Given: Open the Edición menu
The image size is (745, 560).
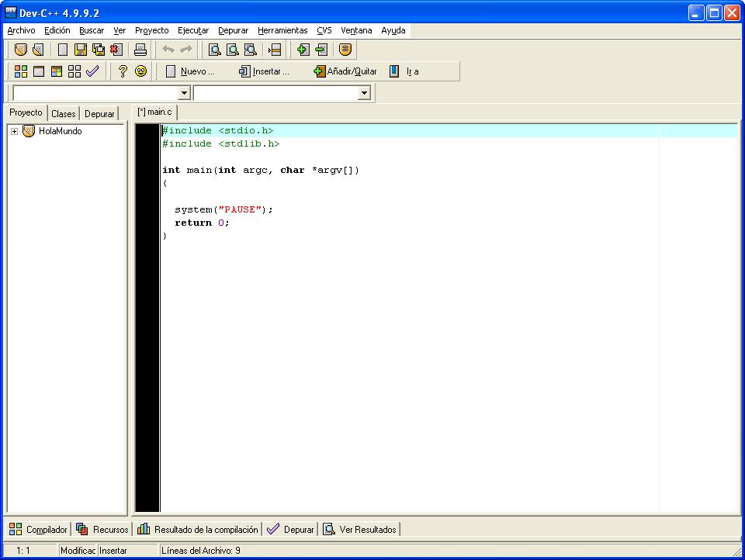Looking at the screenshot, I should click(x=57, y=30).
